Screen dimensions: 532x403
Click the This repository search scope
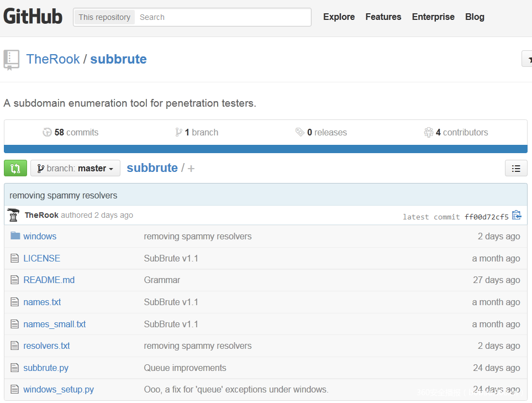[x=104, y=17]
